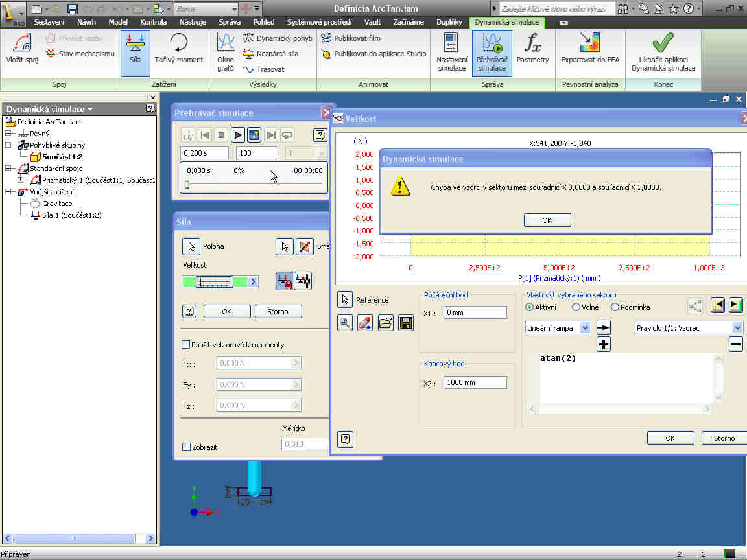Viewport: 747px width, 560px height.
Task: Start simulation with the play button
Action: (238, 135)
